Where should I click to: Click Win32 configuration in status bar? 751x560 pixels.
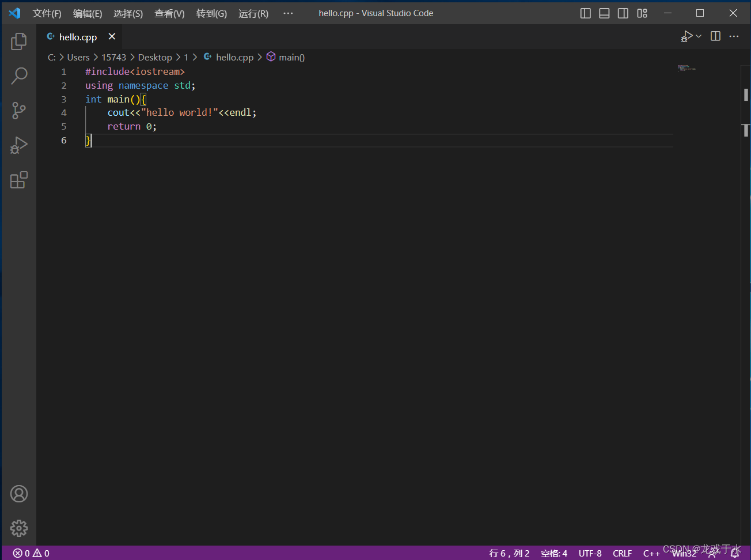684,553
